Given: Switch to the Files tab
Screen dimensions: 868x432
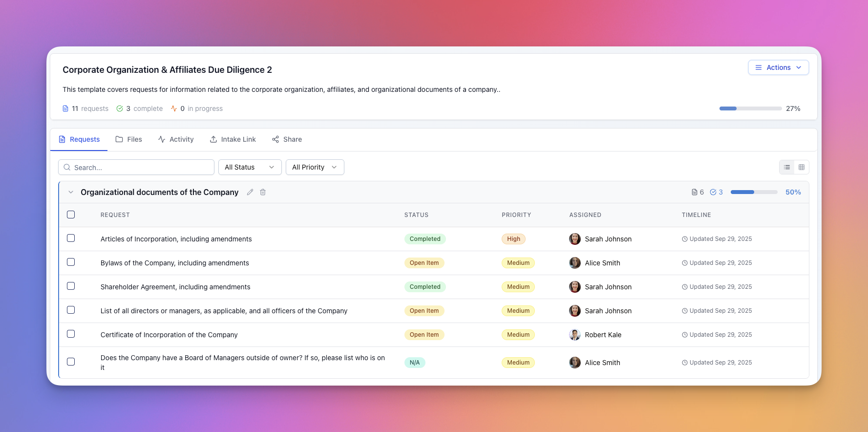Looking at the screenshot, I should pos(129,139).
